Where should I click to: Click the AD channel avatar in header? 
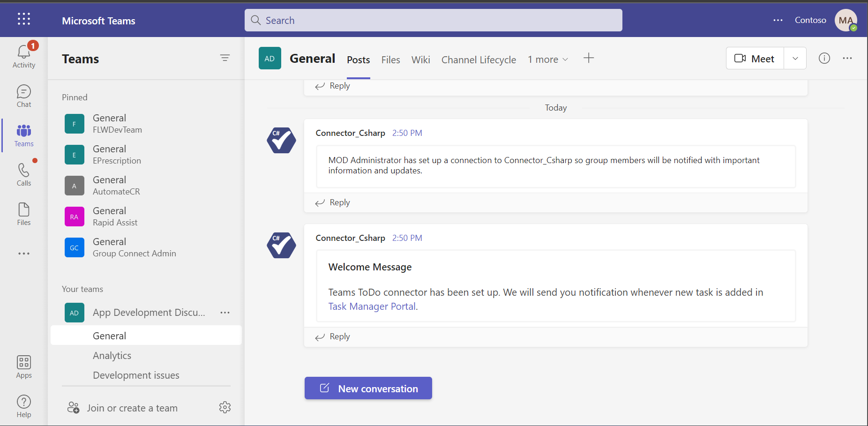point(270,58)
